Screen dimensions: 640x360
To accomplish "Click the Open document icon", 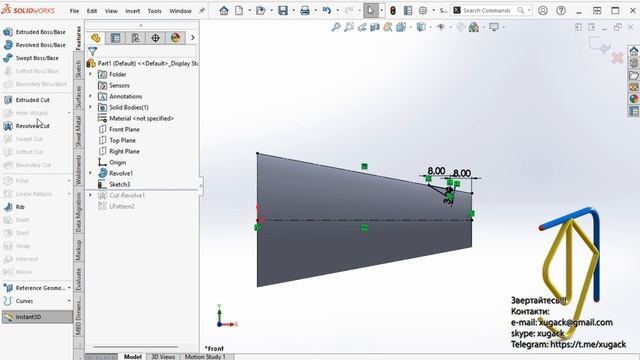I will 260,11.
